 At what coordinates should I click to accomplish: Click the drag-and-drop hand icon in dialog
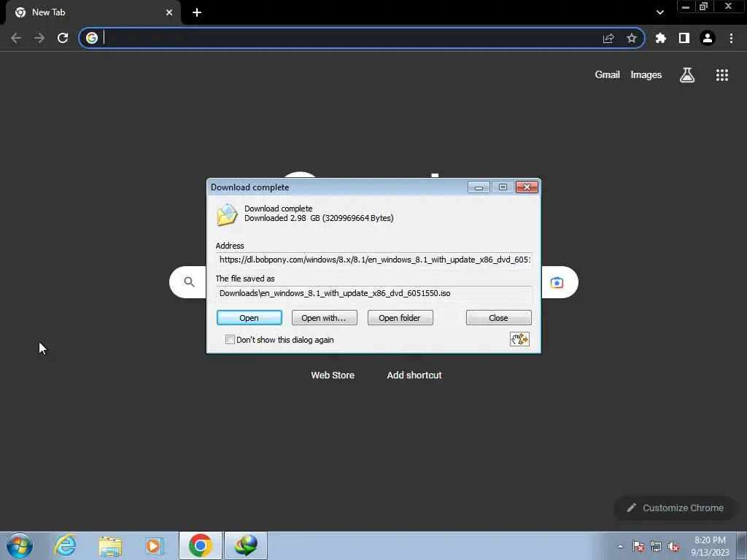[x=519, y=339]
